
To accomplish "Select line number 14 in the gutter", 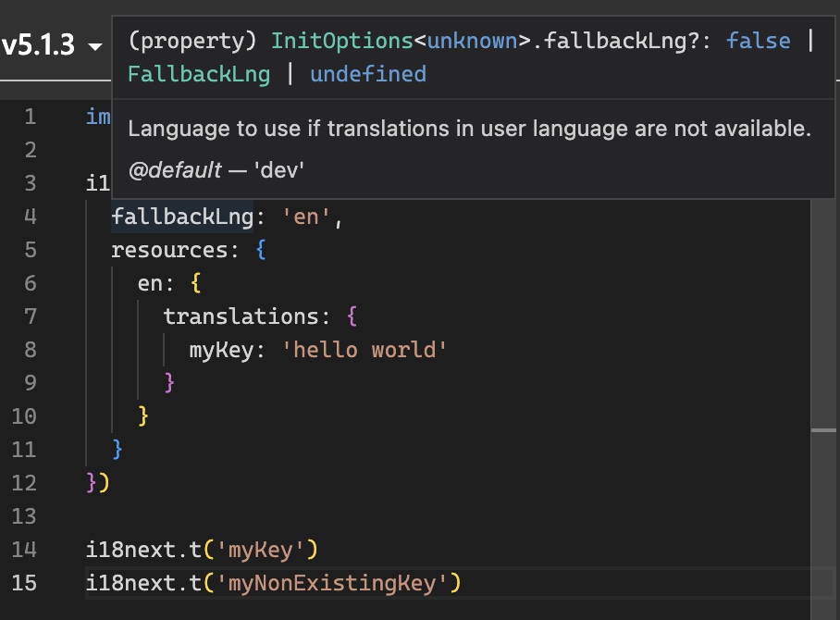I will 25,550.
